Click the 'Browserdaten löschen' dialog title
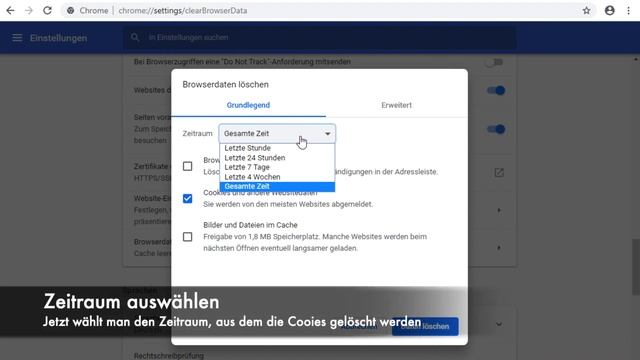 (x=225, y=84)
